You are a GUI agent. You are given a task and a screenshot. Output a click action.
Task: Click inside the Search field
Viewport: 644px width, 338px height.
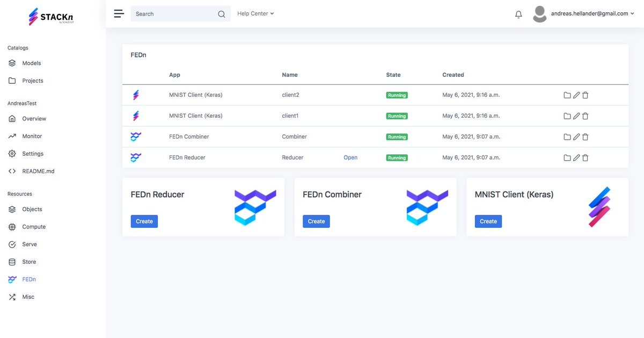tap(177, 13)
